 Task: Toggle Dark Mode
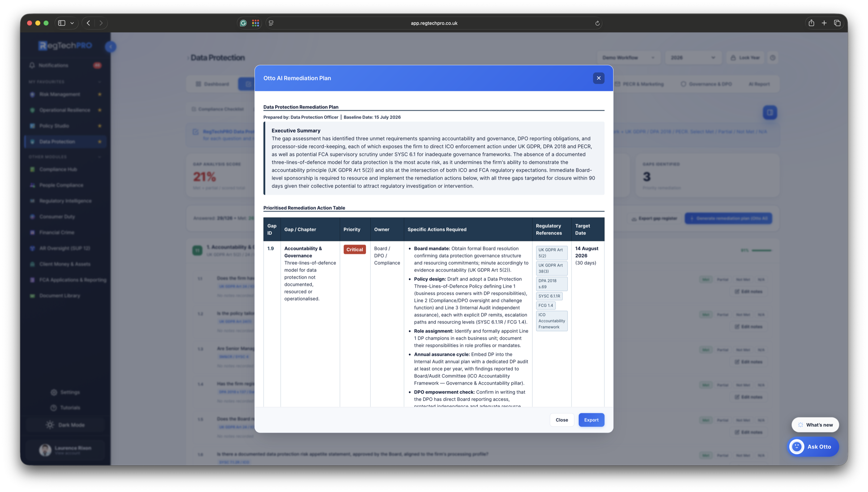pyautogui.click(x=65, y=425)
